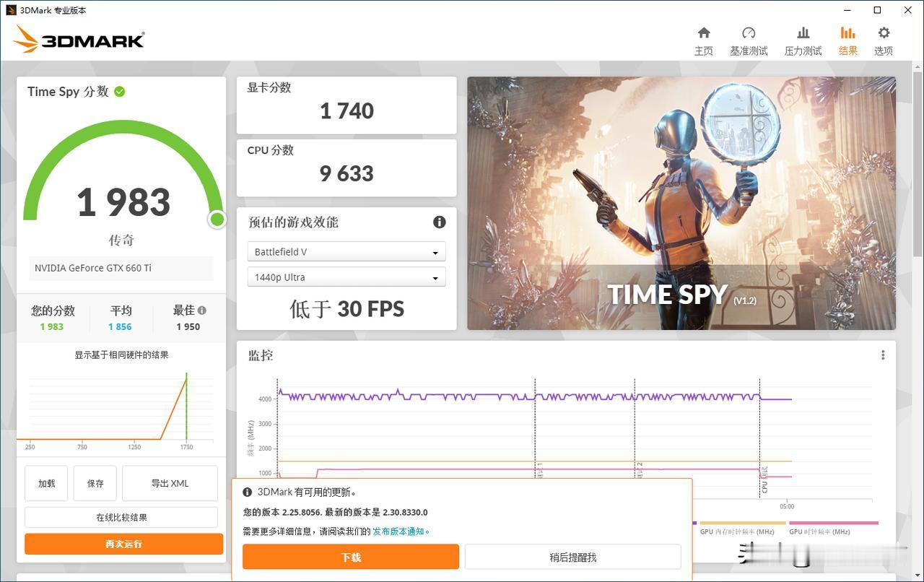Close the 3DMark window
This screenshot has width=924, height=582.
(908, 10)
